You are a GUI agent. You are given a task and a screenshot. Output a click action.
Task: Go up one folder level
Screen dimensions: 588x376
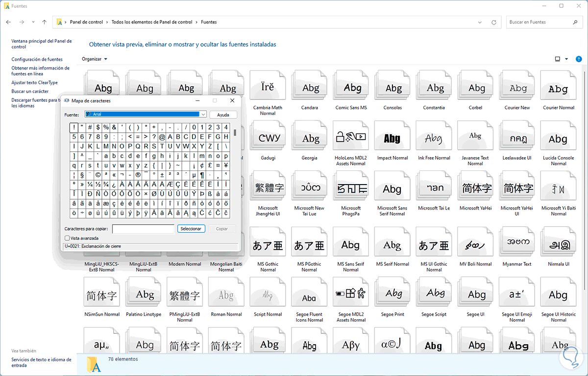coord(44,22)
